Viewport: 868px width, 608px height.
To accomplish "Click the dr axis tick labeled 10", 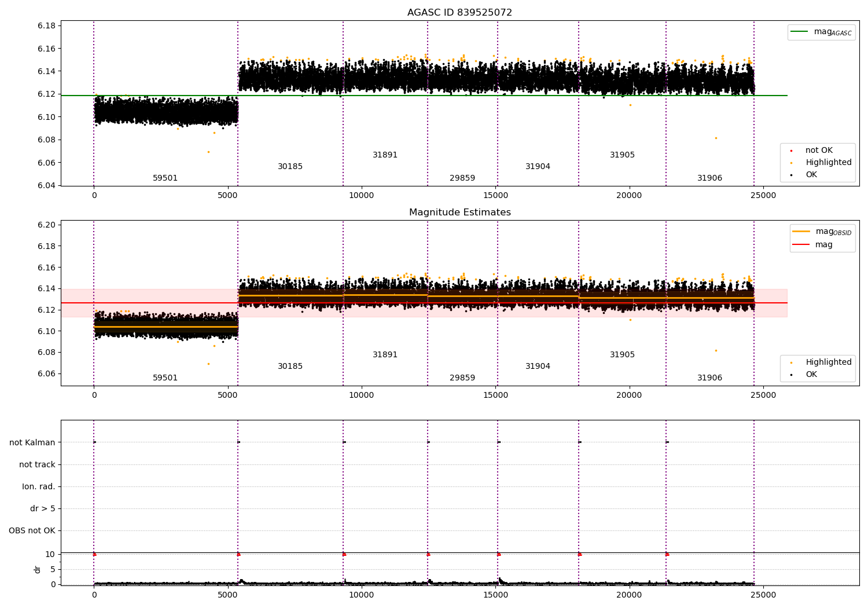I will pos(50,554).
